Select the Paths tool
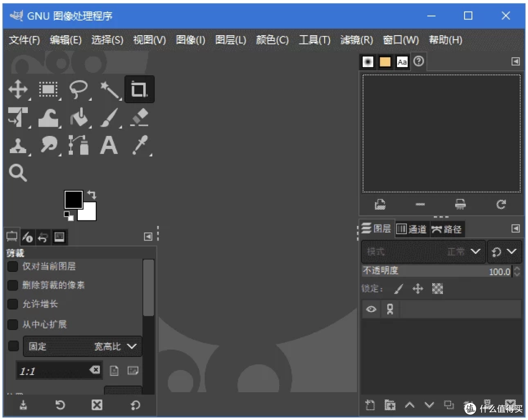Screen dimensions: 528x420 click(79, 145)
